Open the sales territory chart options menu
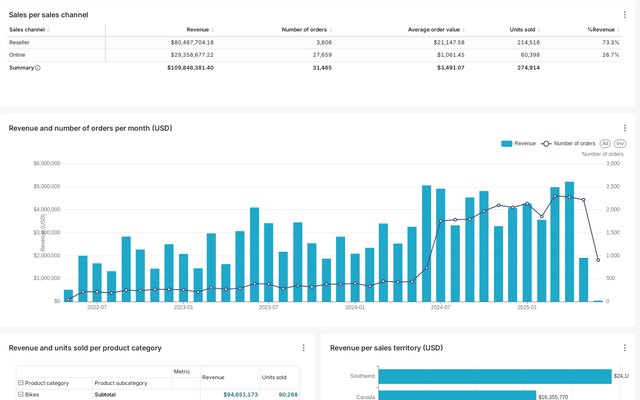640x400 pixels. point(624,348)
